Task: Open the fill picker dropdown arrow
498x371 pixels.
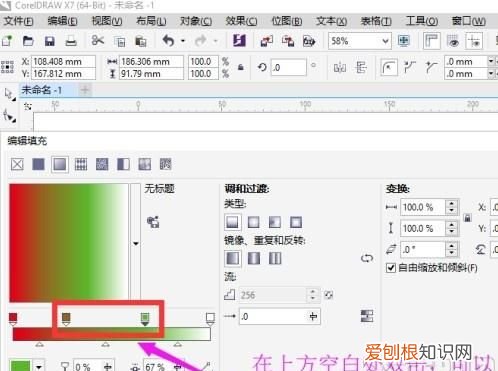Action: coord(136,243)
